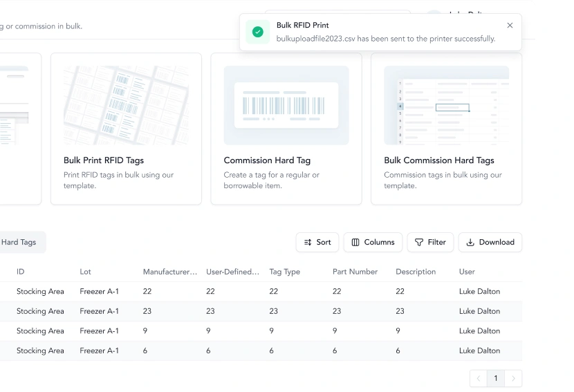Click the Filter funnel icon
Screen dimensions: 574x392
coord(419,242)
